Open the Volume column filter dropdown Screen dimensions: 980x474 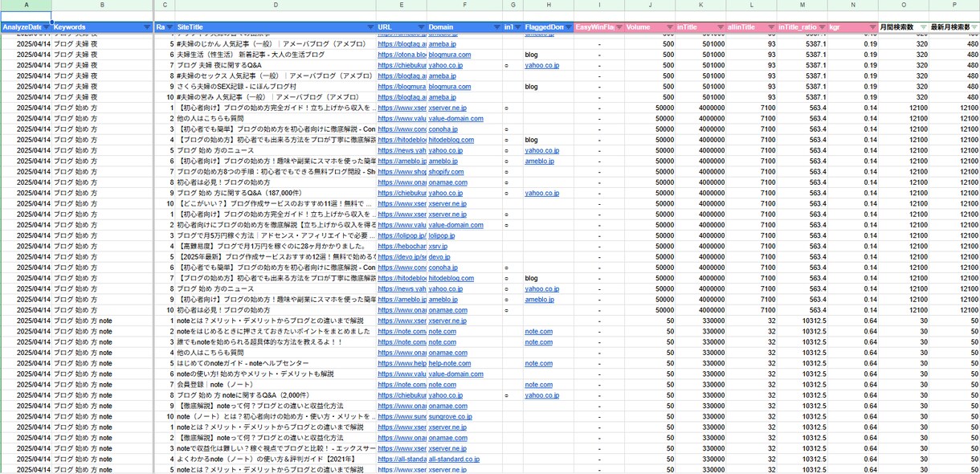(x=670, y=27)
